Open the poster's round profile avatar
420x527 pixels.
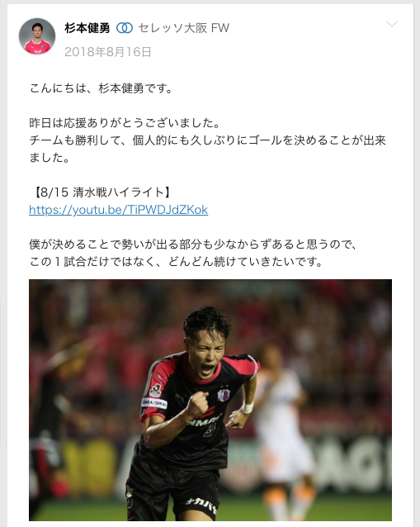pos(37,36)
